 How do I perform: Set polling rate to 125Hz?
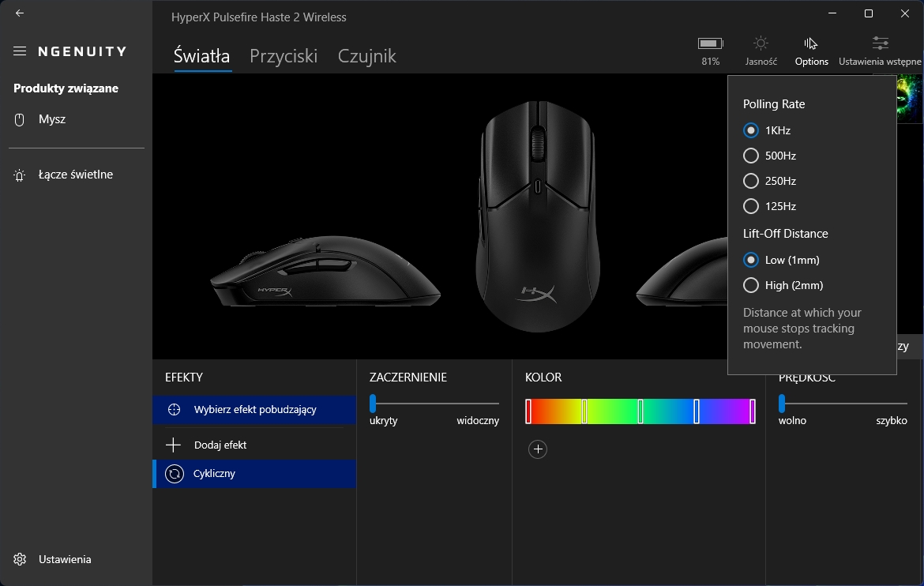click(751, 206)
